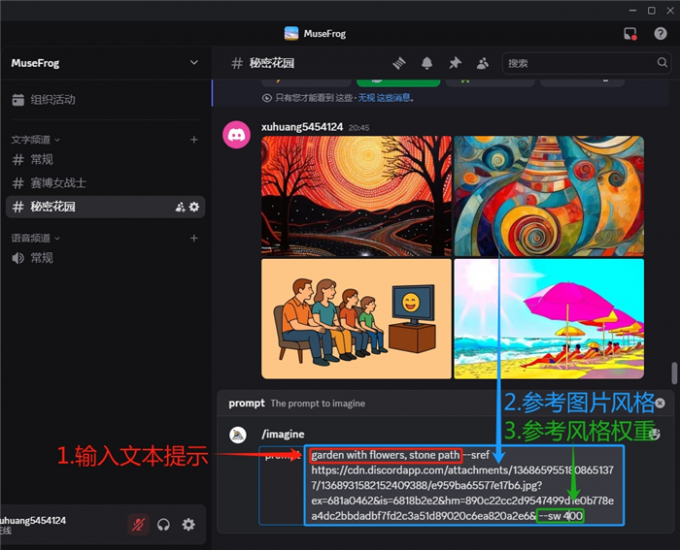This screenshot has width=680, height=550.
Task: Dismiss the prompt hint close icon
Action: [x=660, y=403]
